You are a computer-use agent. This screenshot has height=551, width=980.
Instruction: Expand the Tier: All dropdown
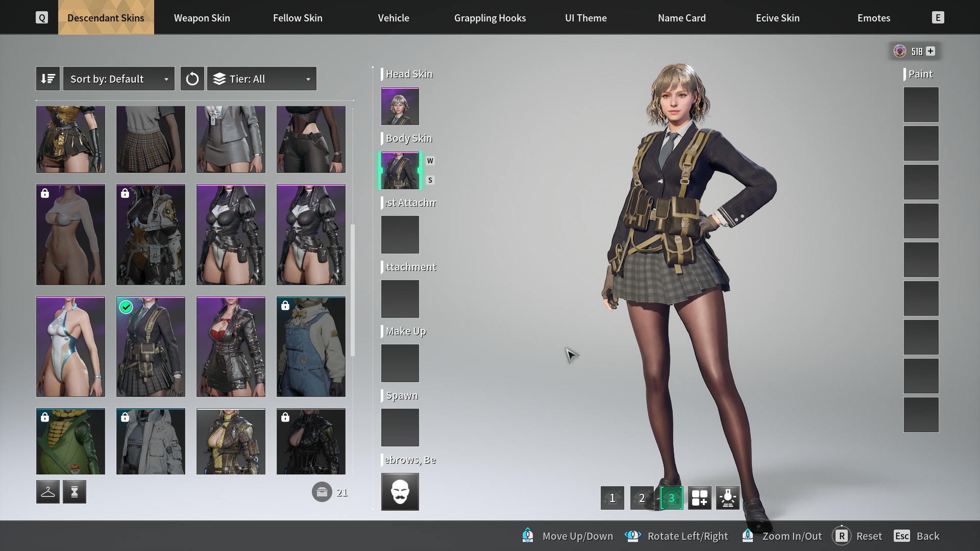click(261, 79)
